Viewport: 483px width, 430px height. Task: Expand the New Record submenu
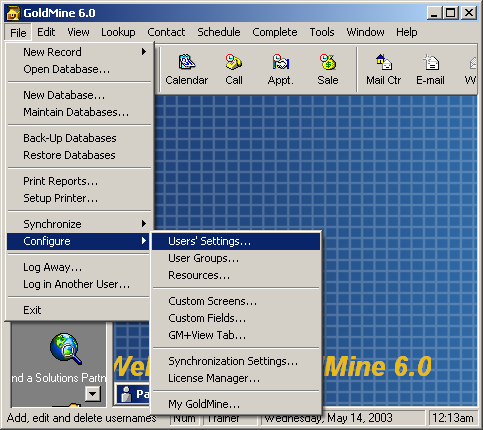[x=79, y=52]
